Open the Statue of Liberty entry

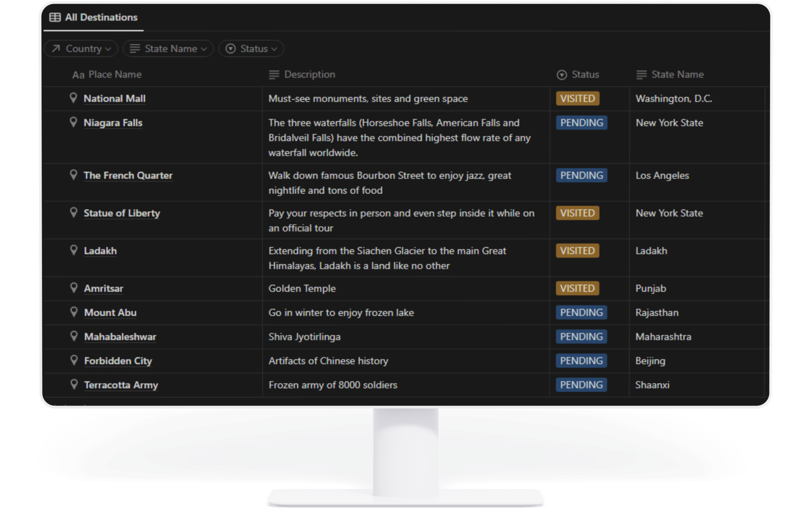122,213
